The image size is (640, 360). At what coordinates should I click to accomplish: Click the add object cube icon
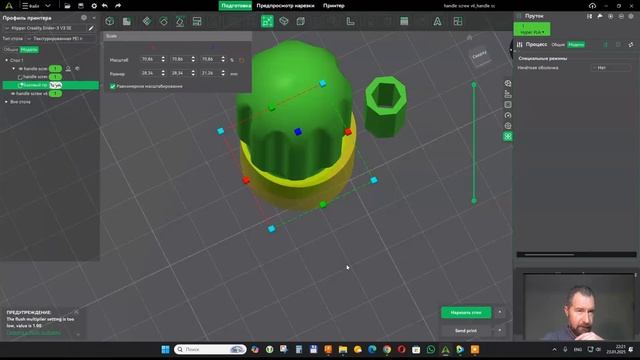(x=109, y=21)
